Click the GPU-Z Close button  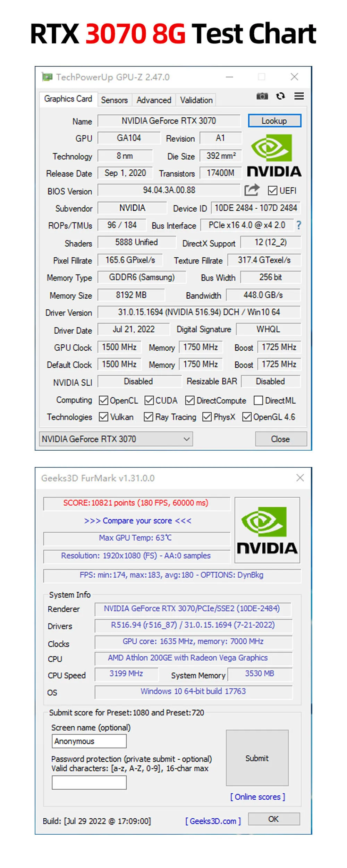(x=281, y=439)
